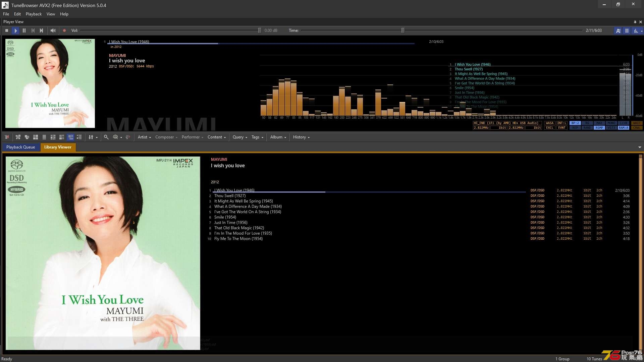
Task: Click the tile shuffle view icon
Action: (x=18, y=137)
